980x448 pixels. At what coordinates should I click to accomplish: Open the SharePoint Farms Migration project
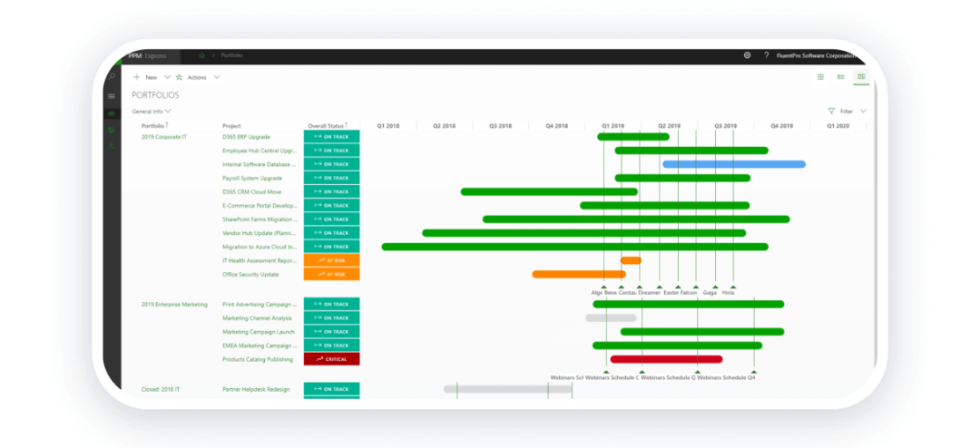260,219
